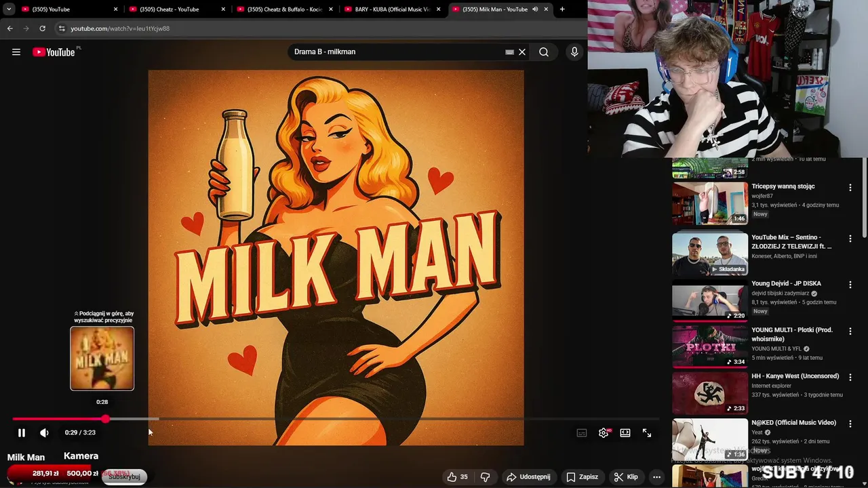The height and width of the screenshot is (488, 868).
Task: Open the player settings gear
Action: click(x=604, y=433)
